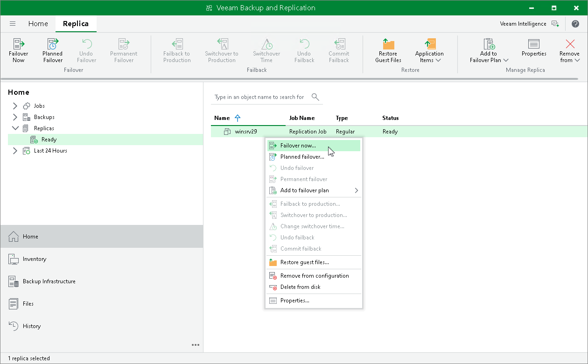Select Replicas in the tree

click(44, 128)
